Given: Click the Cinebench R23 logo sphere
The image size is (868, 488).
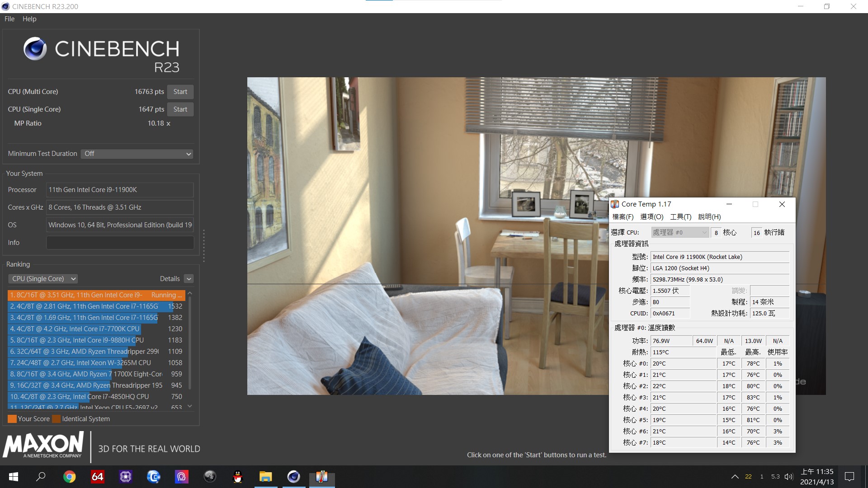Looking at the screenshot, I should coord(35,49).
